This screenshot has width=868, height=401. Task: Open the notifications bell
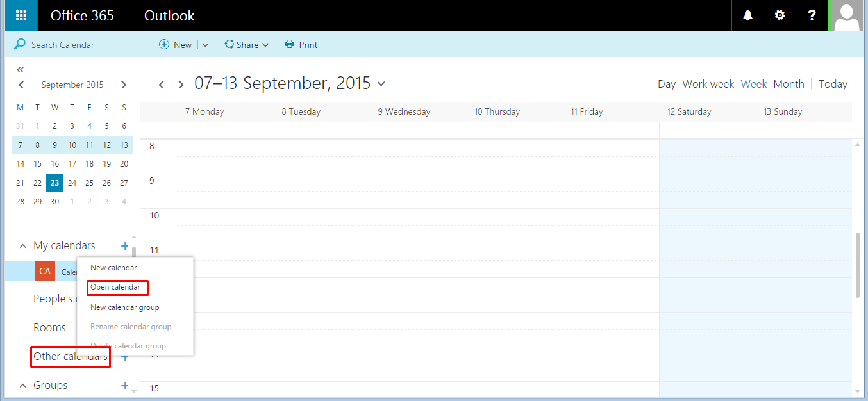tap(747, 15)
